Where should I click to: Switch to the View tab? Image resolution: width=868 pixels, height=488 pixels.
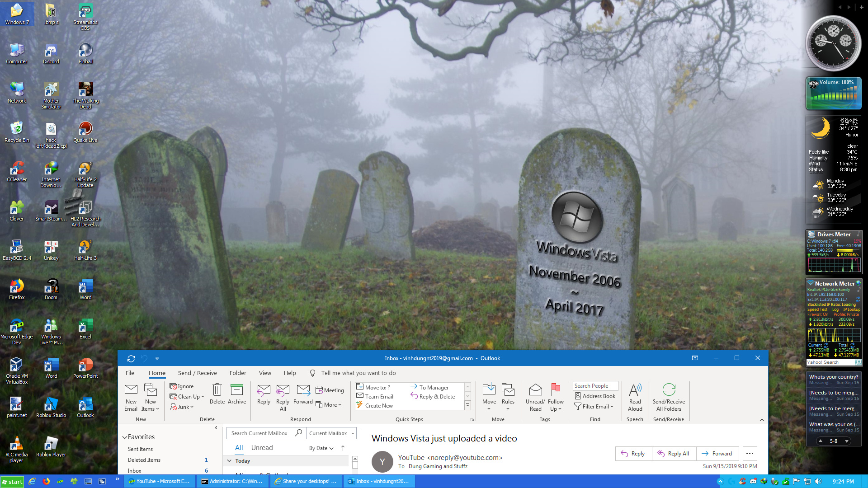pyautogui.click(x=265, y=373)
